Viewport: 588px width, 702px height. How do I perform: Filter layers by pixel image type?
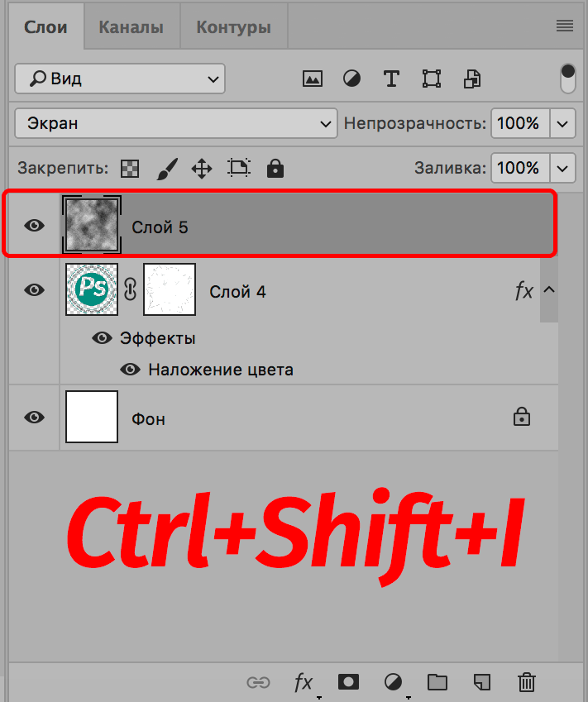(x=312, y=79)
